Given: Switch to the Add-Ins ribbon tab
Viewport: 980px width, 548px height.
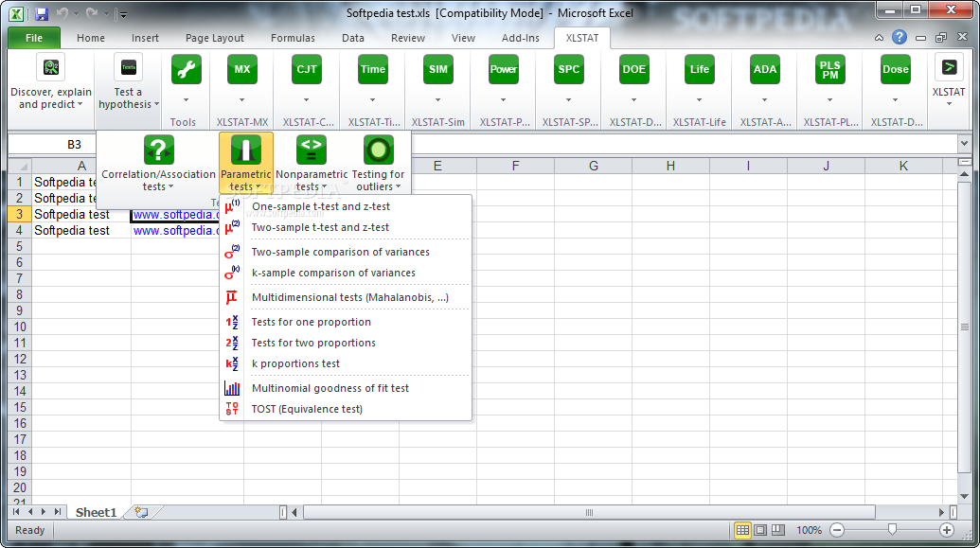Looking at the screenshot, I should pos(520,38).
